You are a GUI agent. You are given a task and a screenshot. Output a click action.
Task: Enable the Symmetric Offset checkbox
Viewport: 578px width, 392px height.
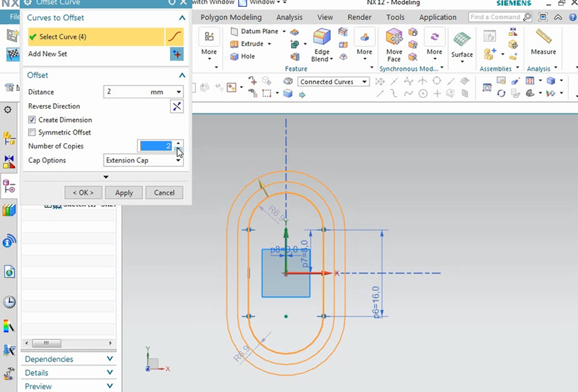pos(32,132)
